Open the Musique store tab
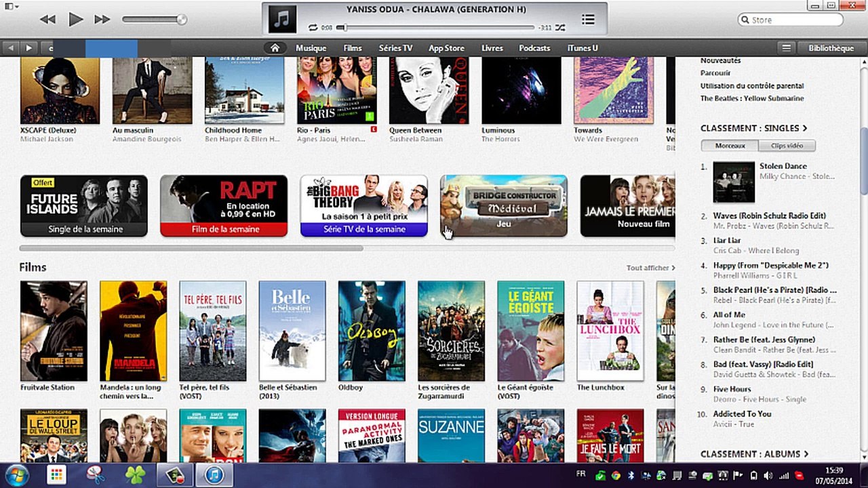Viewport: 868px width, 488px height. point(311,48)
